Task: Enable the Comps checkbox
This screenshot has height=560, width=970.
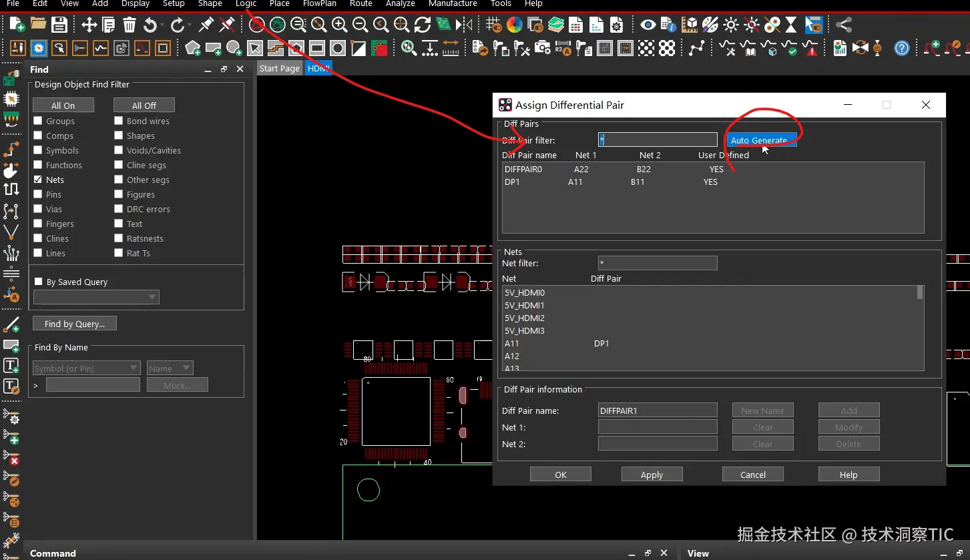Action: point(38,135)
